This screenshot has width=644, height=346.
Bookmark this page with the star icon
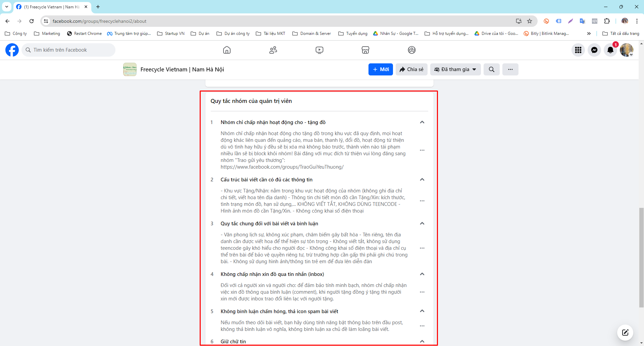530,21
